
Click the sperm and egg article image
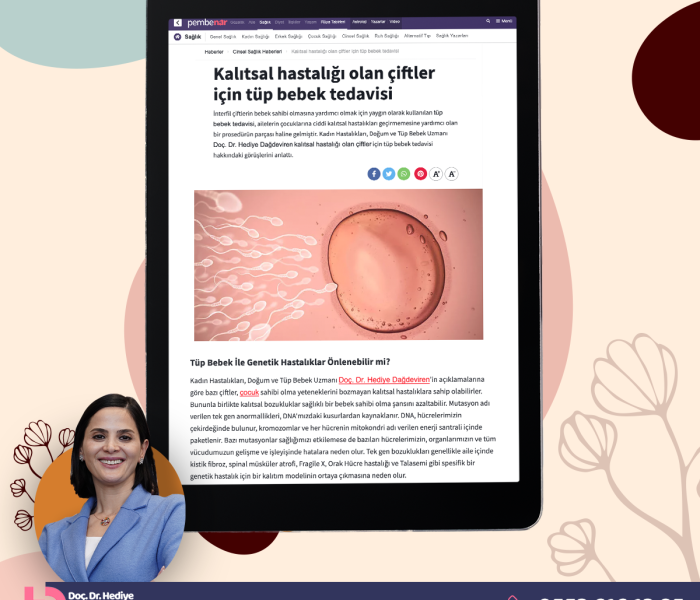click(338, 265)
